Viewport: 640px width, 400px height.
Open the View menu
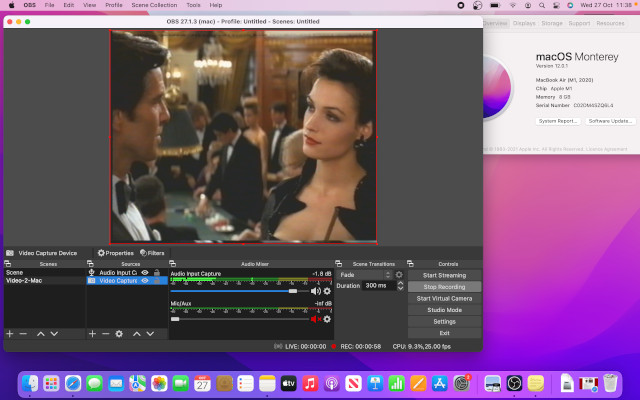(89, 5)
